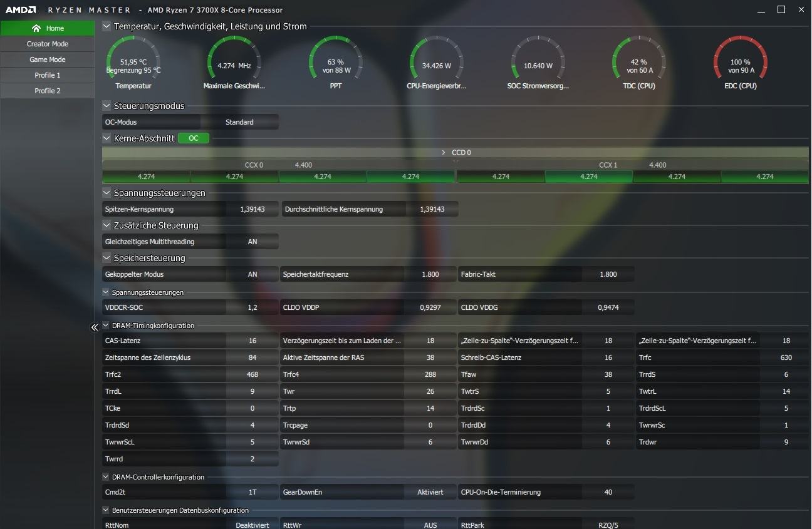This screenshot has height=529, width=812.
Task: Click Speichertaktfrequenz value 1.800
Action: pyautogui.click(x=430, y=274)
